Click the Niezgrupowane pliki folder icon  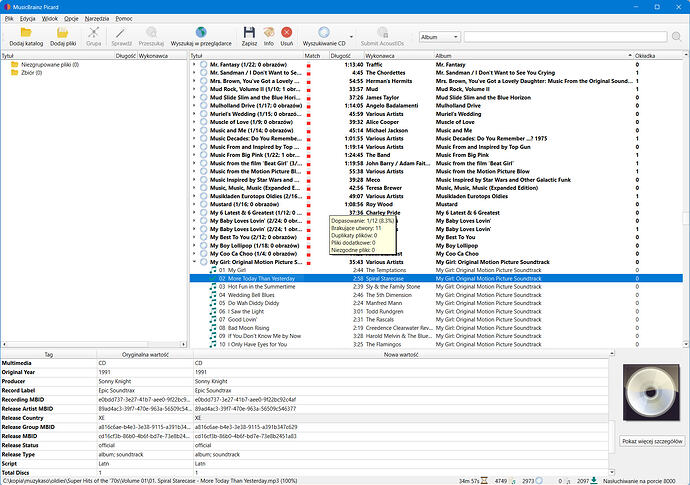[15, 65]
